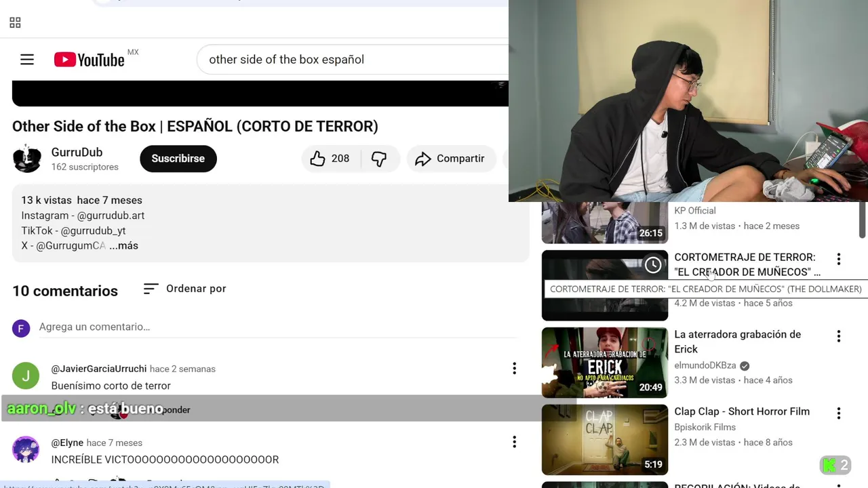Open El Creador de Muñecos video title
This screenshot has width=868, height=488.
pos(747,264)
